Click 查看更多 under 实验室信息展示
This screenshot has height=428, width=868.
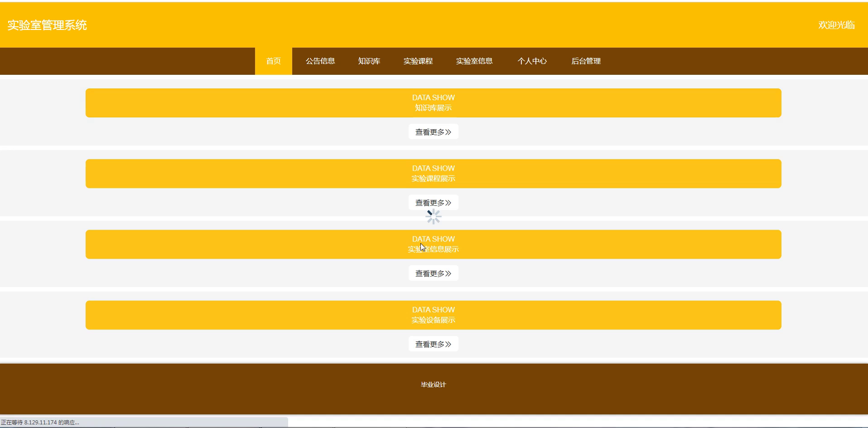pyautogui.click(x=434, y=273)
